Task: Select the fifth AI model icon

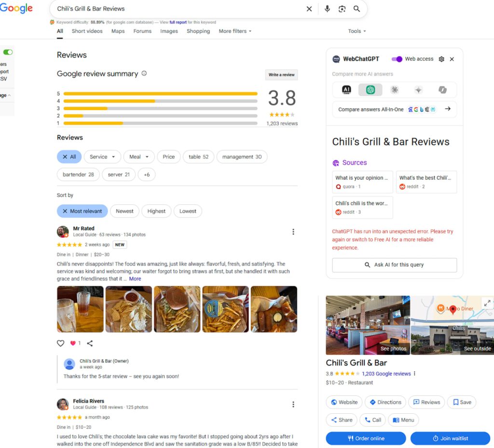Action: (x=442, y=90)
